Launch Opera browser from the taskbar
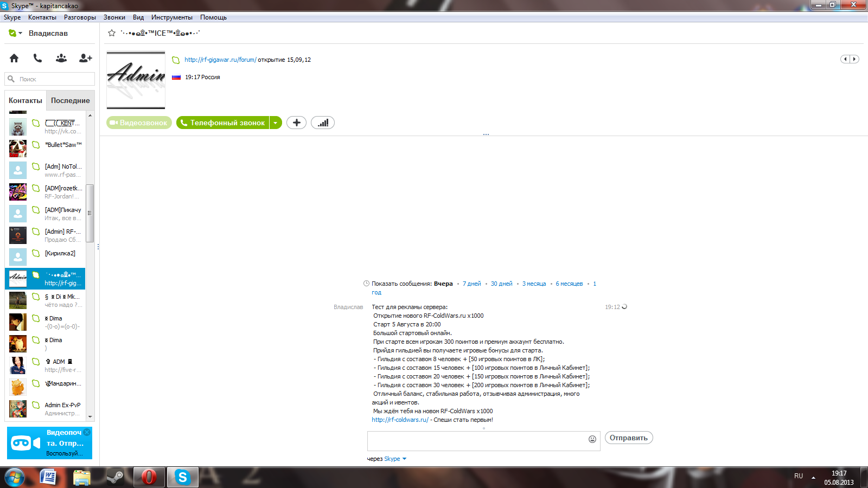This screenshot has width=868, height=488. click(x=149, y=477)
